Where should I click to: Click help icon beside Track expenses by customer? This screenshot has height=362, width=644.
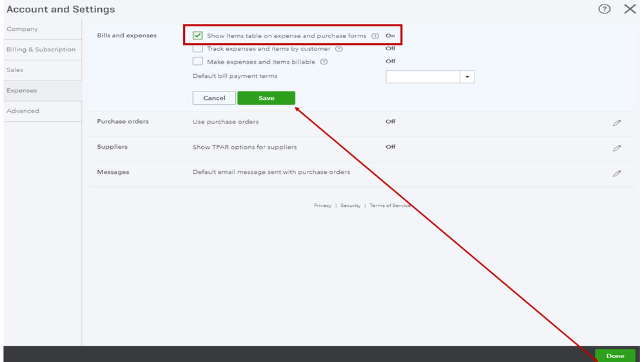point(339,49)
